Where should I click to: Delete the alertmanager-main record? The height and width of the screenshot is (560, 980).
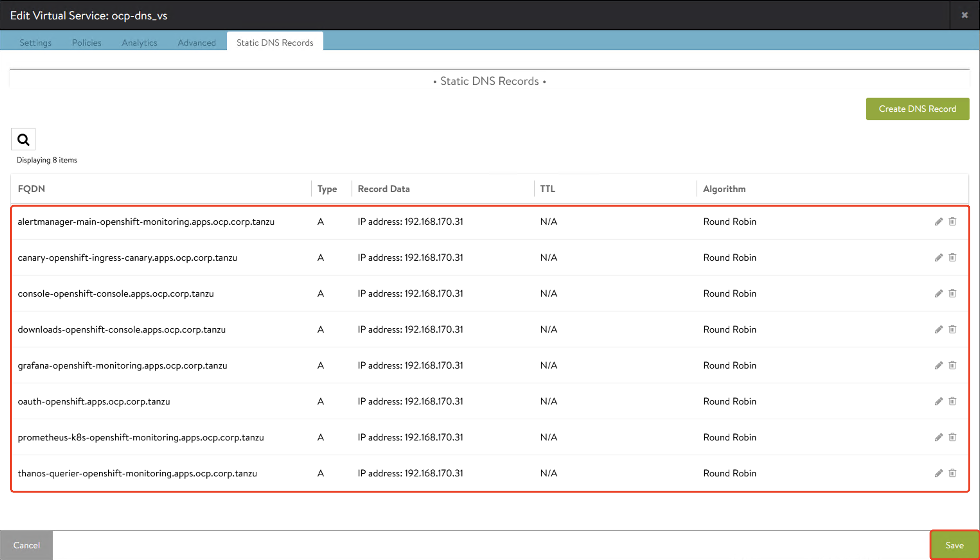click(x=952, y=222)
